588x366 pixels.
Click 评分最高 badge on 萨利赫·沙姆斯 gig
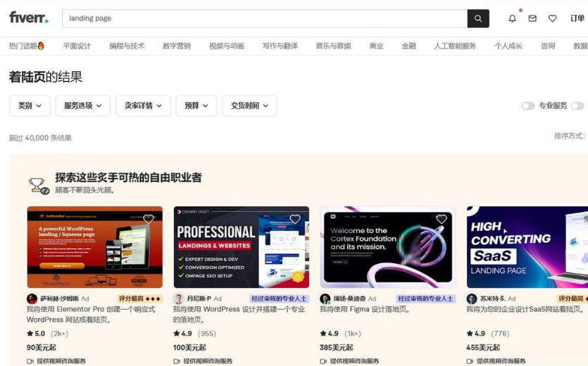(x=139, y=298)
